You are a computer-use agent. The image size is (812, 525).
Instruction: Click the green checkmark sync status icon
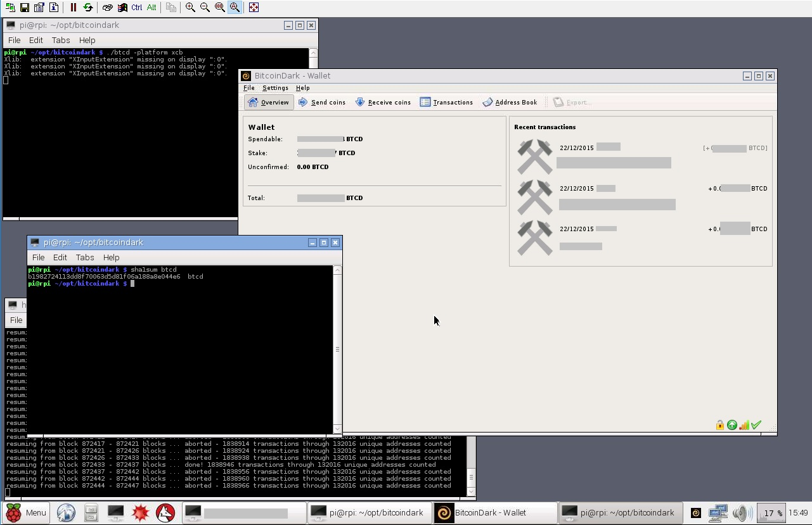tap(756, 425)
